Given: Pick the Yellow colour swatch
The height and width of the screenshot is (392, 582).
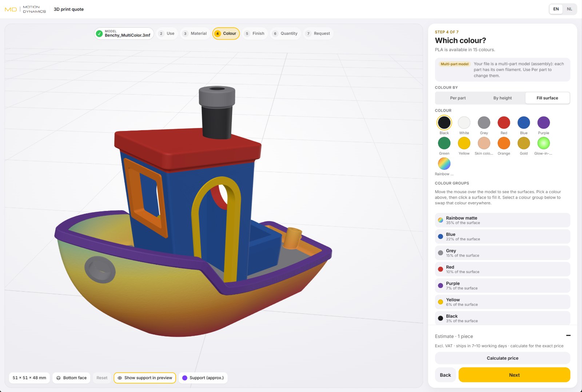Looking at the screenshot, I should tap(464, 143).
